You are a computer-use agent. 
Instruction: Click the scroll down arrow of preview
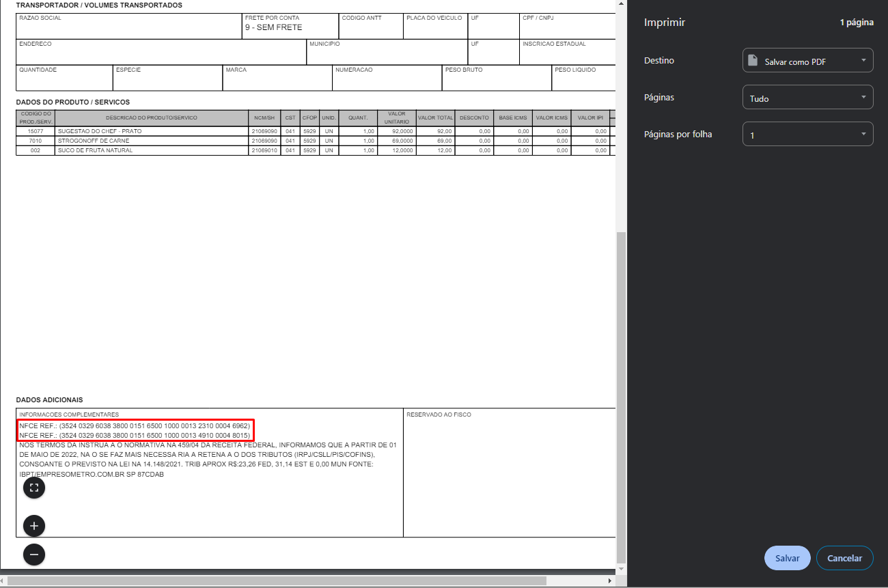(x=621, y=568)
